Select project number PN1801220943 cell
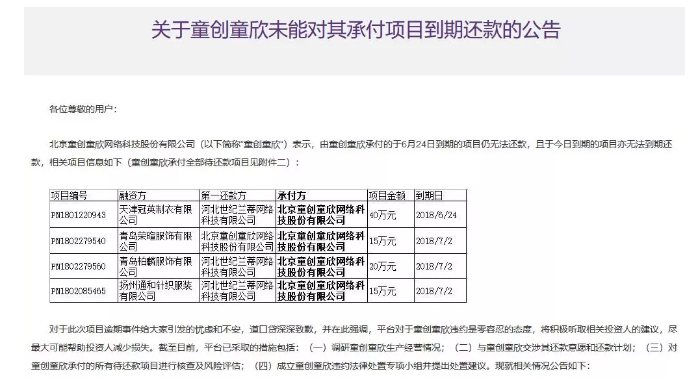 [x=83, y=215]
